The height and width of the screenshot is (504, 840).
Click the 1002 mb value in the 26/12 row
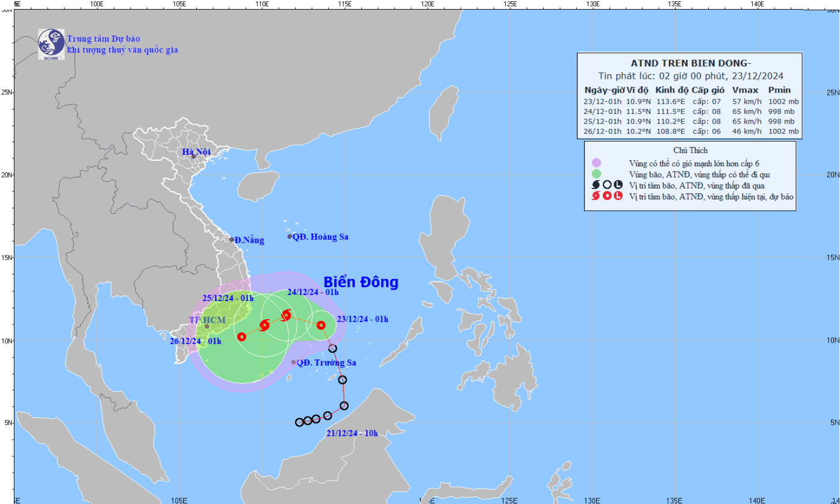783,131
